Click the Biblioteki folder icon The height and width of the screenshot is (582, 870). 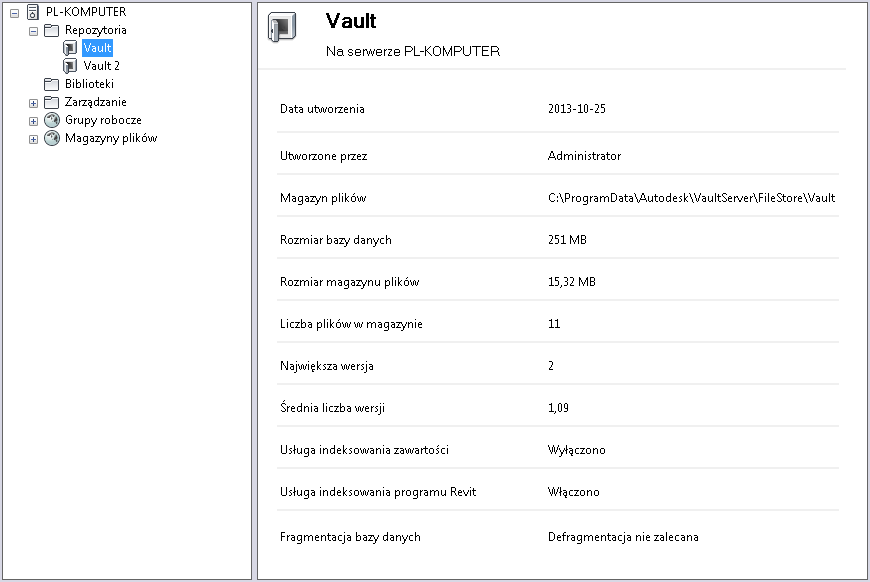coord(52,84)
